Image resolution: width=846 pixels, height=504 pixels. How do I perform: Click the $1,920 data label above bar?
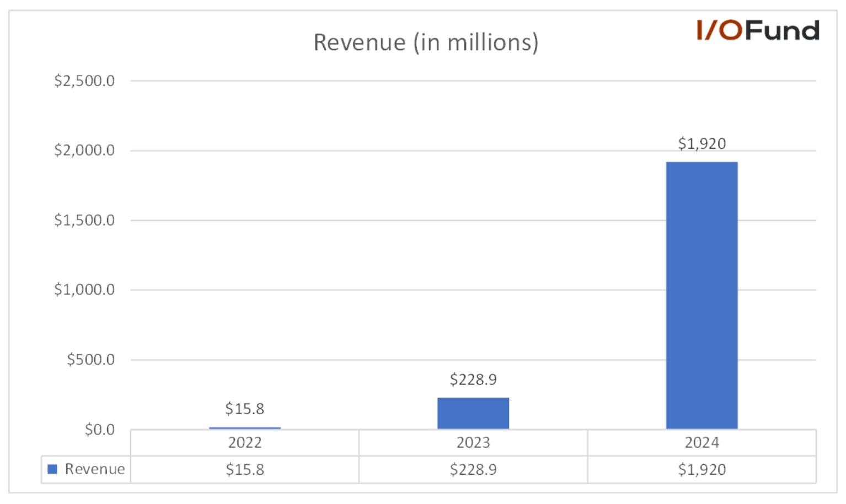[x=702, y=144]
